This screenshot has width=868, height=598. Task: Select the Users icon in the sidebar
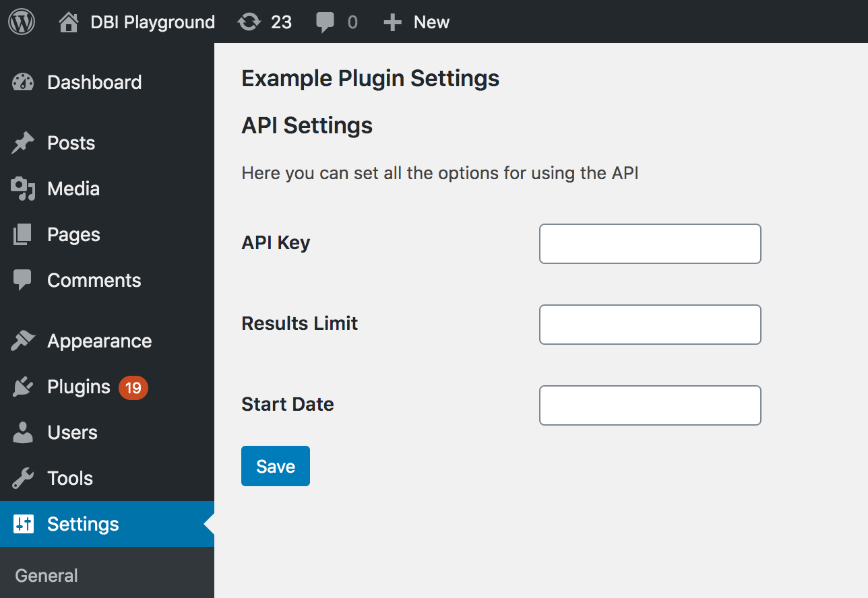pos(22,432)
